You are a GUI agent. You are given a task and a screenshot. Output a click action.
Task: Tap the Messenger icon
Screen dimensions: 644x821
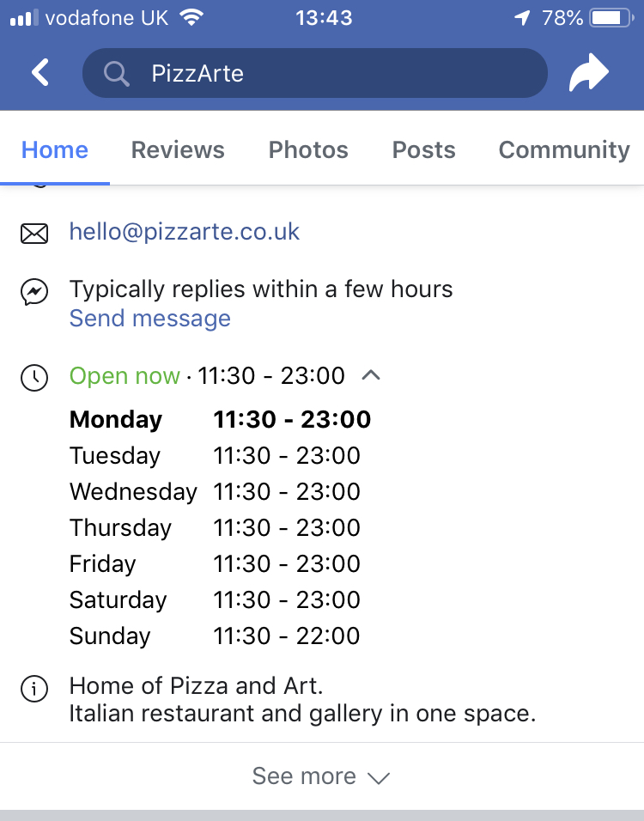34,293
